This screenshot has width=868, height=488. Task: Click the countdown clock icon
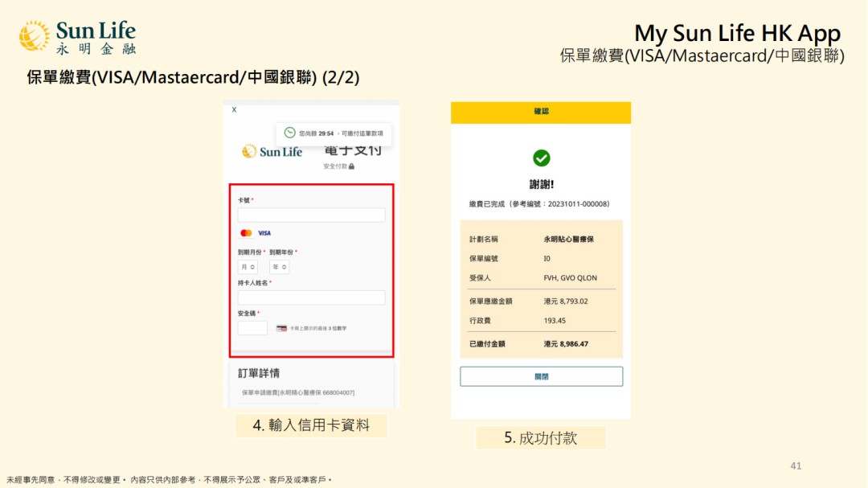point(289,133)
